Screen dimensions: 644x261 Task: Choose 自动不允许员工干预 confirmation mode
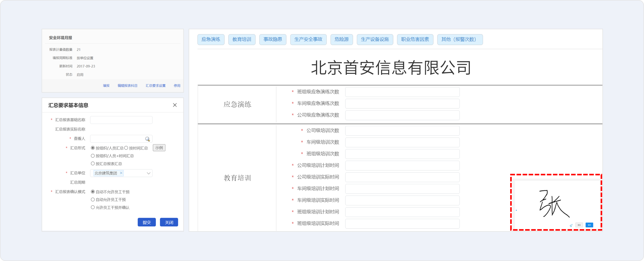(93, 192)
